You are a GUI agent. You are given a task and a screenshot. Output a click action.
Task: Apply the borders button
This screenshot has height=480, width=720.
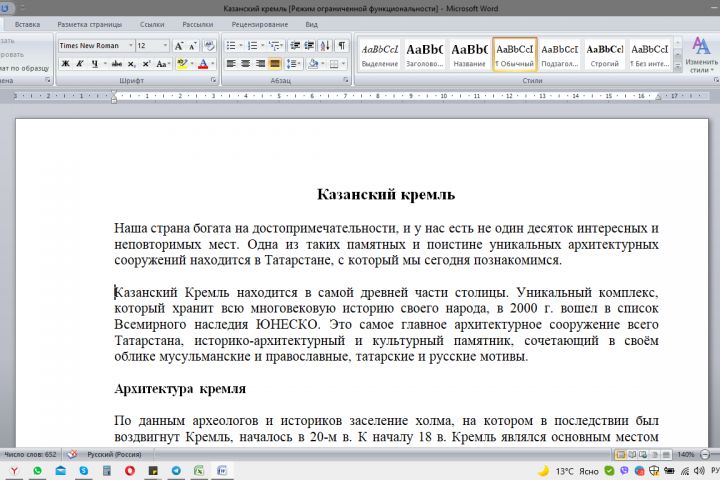point(334,64)
